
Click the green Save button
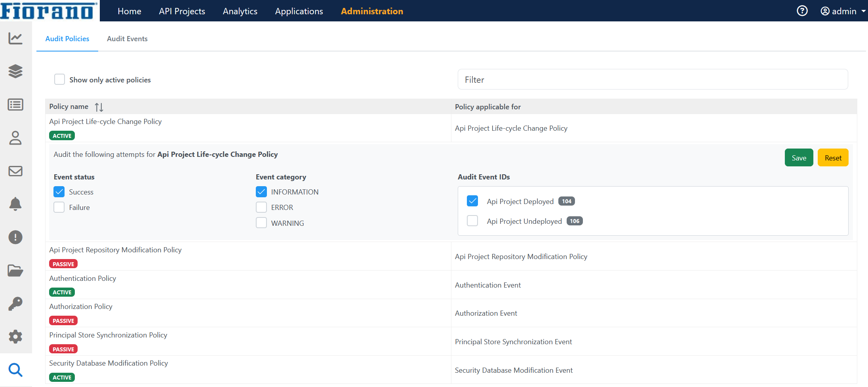point(799,158)
